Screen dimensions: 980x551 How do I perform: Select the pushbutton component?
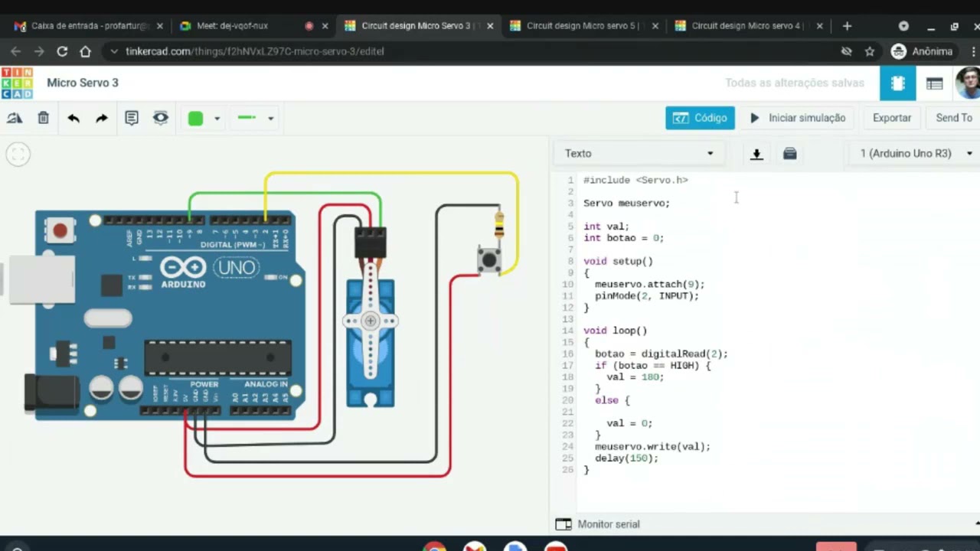pos(489,259)
